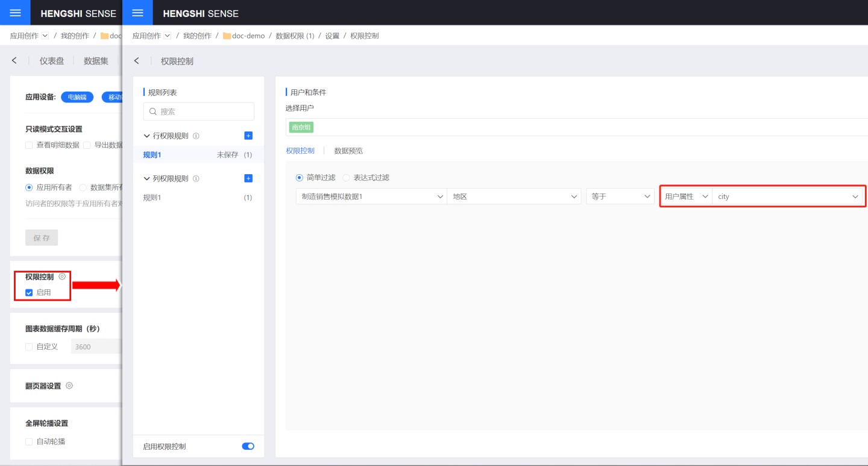
Task: Click the 搜索 rule search field
Action: (199, 112)
